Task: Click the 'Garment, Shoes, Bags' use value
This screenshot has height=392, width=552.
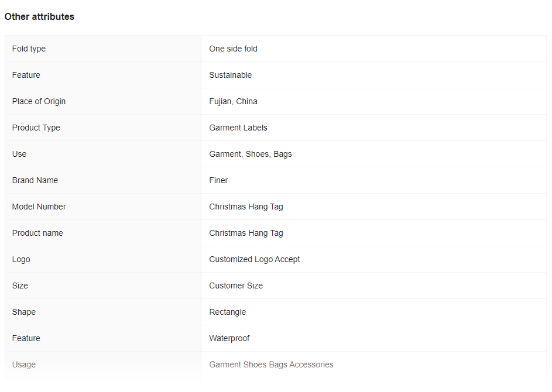Action: 251,154
